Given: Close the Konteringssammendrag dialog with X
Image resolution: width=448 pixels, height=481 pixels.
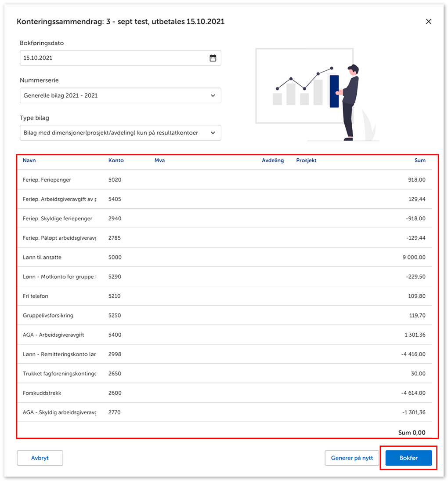Looking at the screenshot, I should point(429,22).
